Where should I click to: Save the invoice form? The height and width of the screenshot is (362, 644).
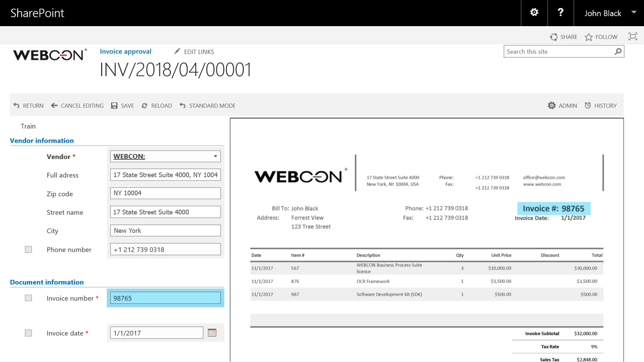point(122,105)
